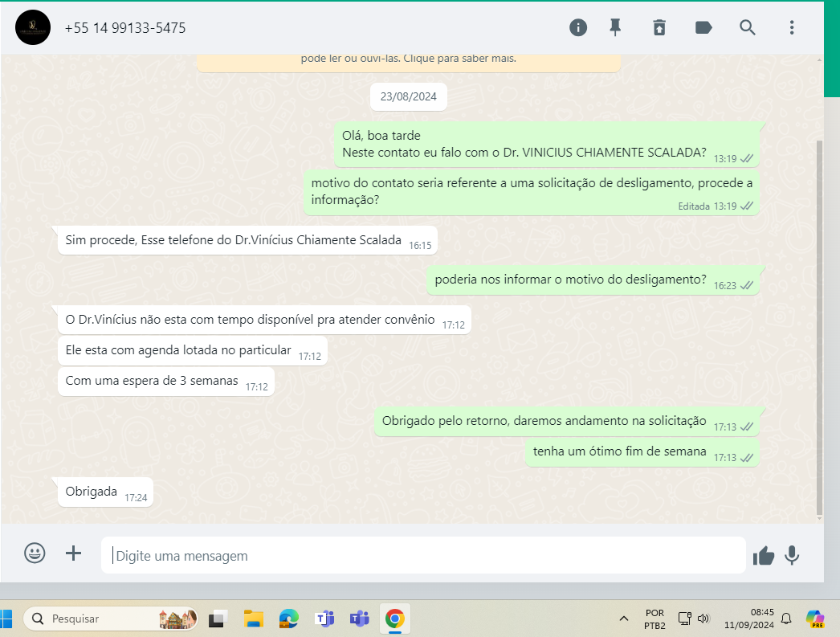Select message 'Ele esta com agenda lotada'
This screenshot has width=840, height=637.
(x=192, y=350)
